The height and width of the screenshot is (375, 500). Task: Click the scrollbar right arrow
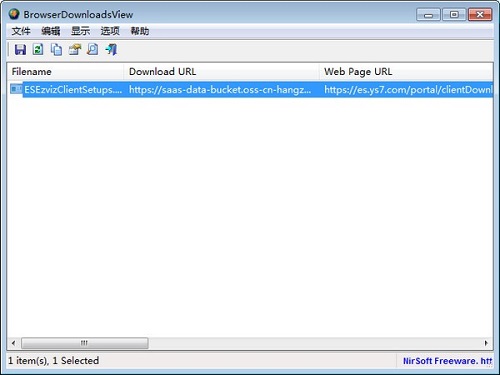click(486, 343)
